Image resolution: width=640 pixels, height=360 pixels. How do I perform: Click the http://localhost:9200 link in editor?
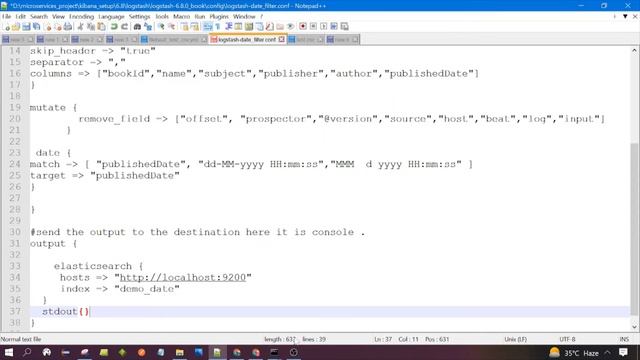tap(183, 278)
